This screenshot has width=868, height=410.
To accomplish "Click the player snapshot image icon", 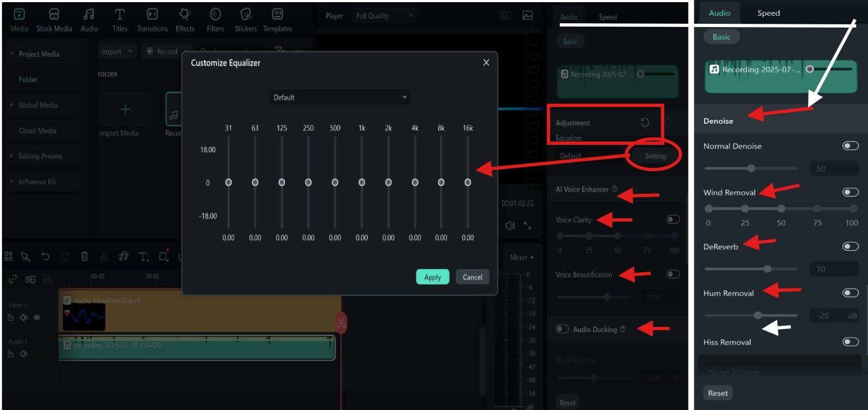I will tap(528, 16).
